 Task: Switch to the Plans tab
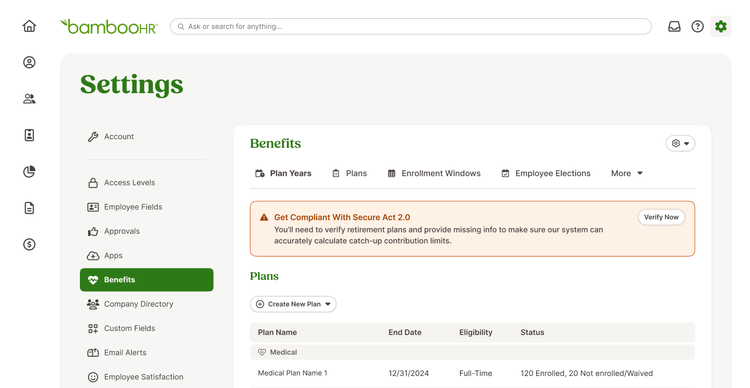[350, 173]
